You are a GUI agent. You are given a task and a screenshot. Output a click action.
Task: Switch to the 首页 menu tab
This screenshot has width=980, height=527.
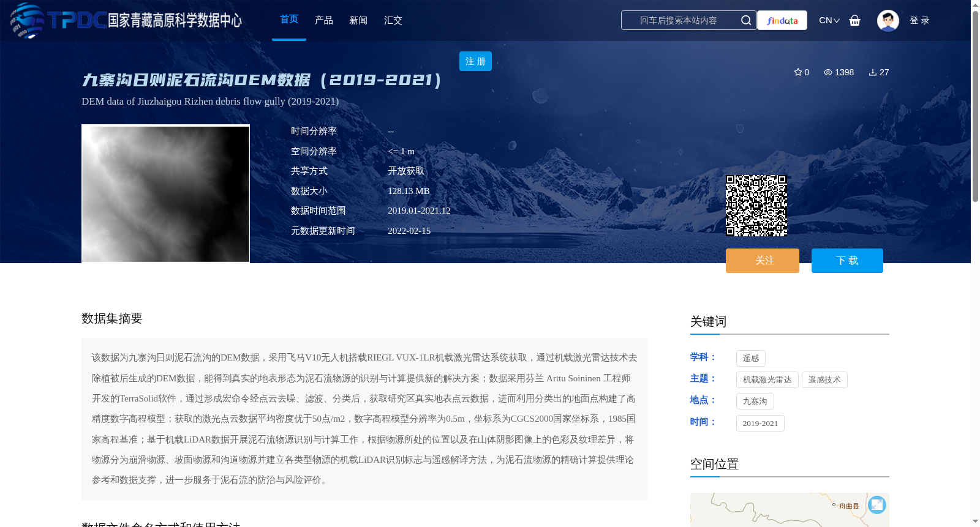tap(289, 20)
